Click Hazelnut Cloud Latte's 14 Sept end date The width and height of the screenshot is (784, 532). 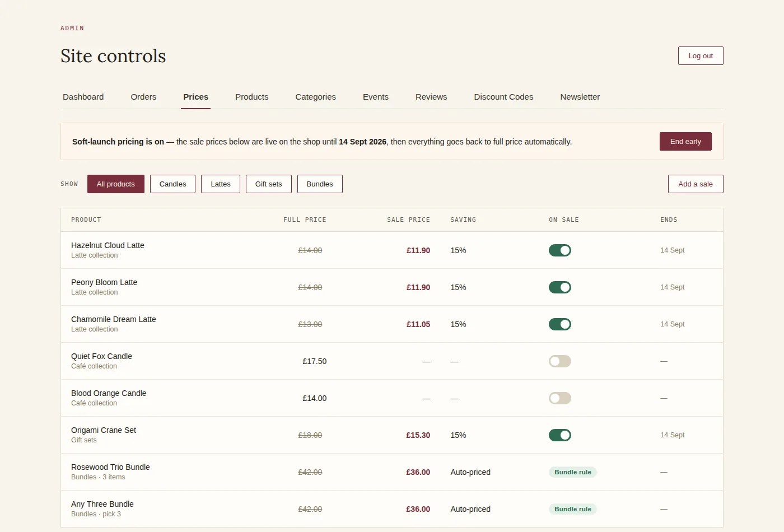673,250
